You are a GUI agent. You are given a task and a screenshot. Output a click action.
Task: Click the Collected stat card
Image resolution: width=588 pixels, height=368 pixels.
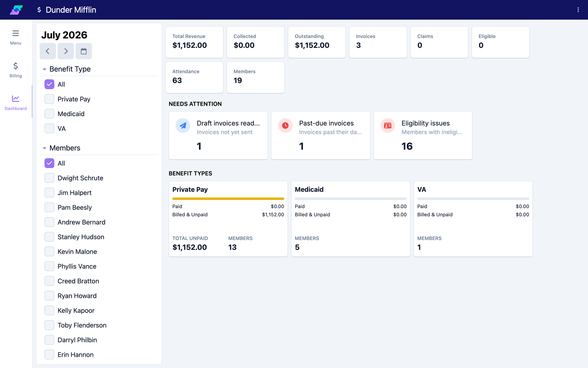(x=256, y=42)
